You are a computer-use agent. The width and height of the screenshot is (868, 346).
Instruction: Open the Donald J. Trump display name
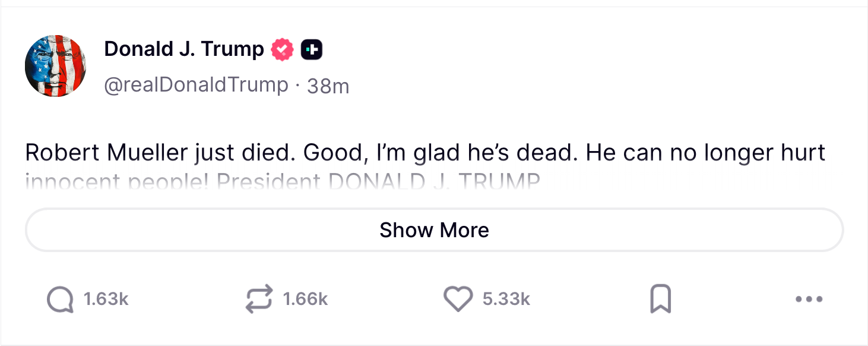pos(184,49)
